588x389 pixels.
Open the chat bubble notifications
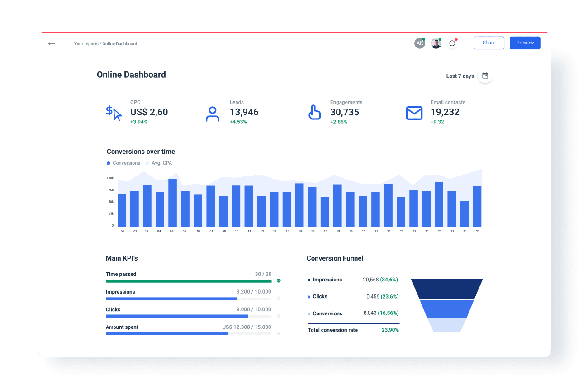(452, 43)
